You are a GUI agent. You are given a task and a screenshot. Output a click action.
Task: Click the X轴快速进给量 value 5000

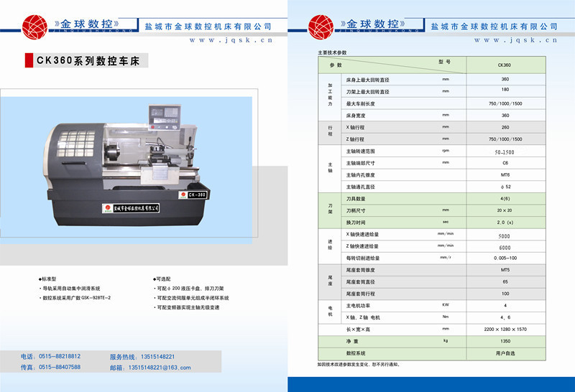505,236
